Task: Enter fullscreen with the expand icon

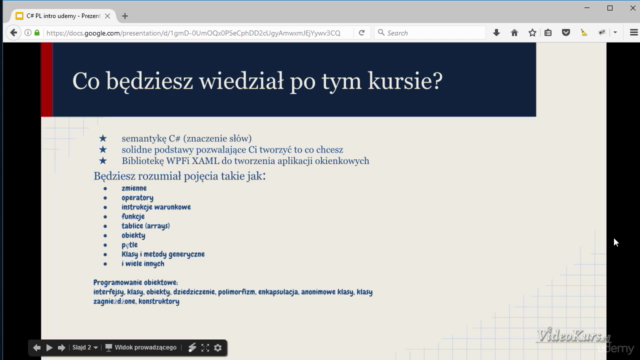Action: [x=205, y=348]
